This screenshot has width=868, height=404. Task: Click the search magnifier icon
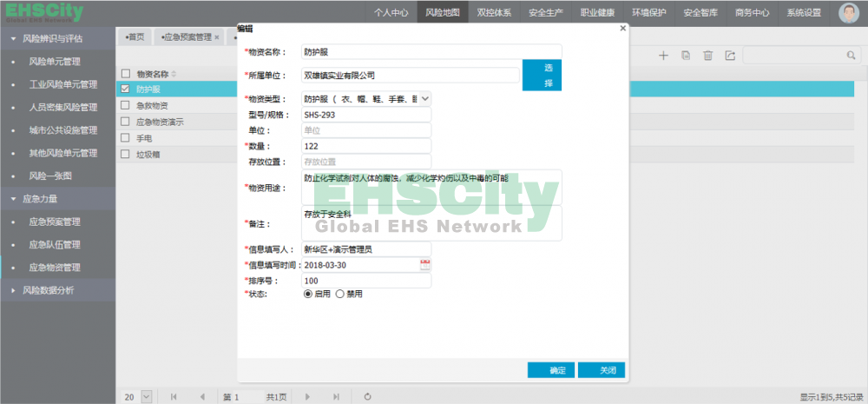[x=851, y=56]
